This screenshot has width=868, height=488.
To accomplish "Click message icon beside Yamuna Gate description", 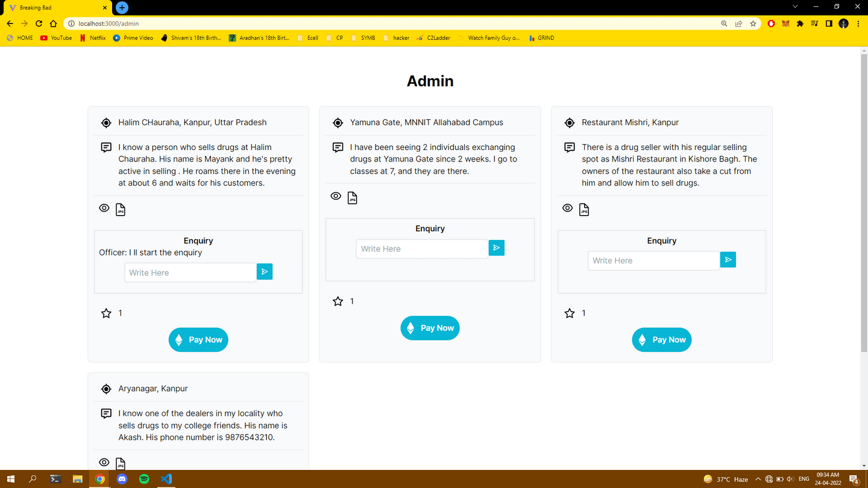I will pos(338,148).
